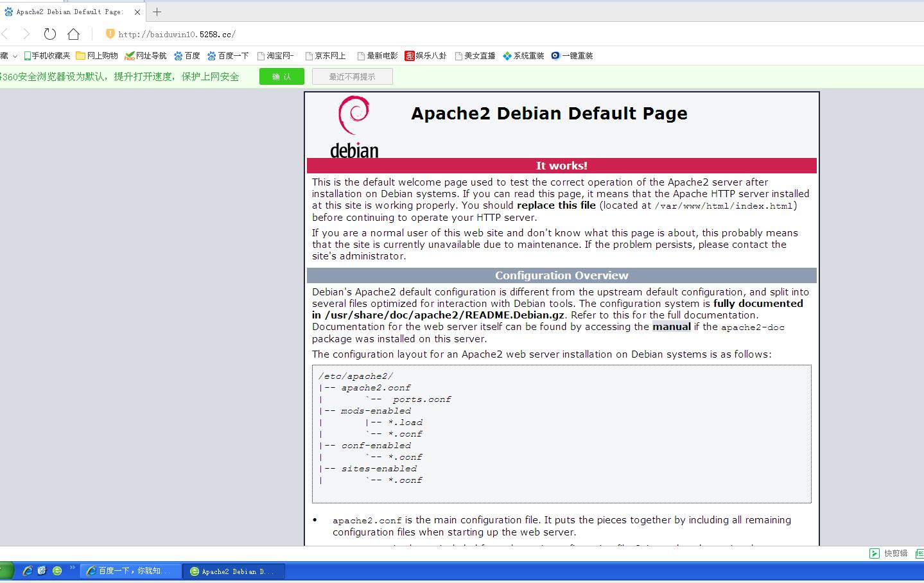
Task: Click 'sites-enabled' in the config layout
Action: click(x=379, y=469)
